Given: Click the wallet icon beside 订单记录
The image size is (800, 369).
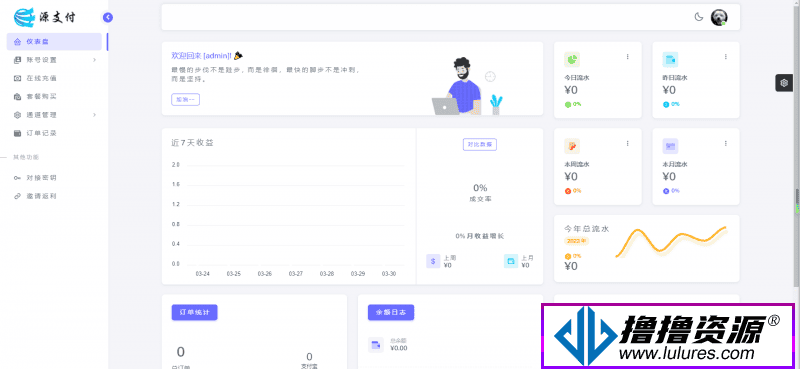Looking at the screenshot, I should 17,133.
